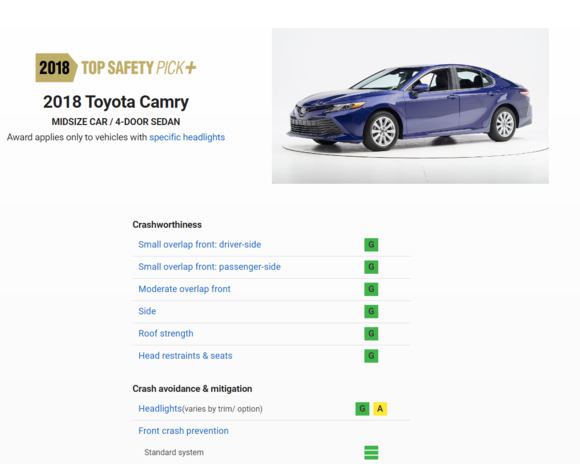Viewport: 580px width, 464px height.
Task: Open the Roof strength link
Action: (x=166, y=333)
